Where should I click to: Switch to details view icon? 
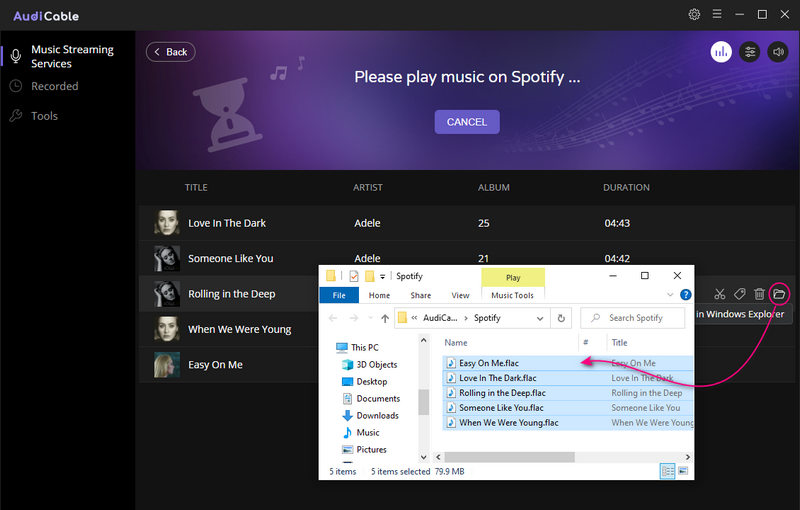coord(667,471)
